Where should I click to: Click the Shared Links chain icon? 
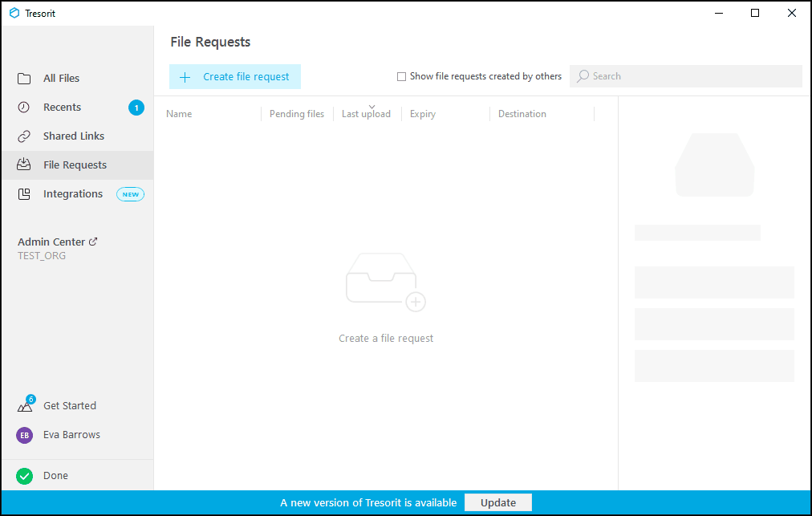[24, 136]
